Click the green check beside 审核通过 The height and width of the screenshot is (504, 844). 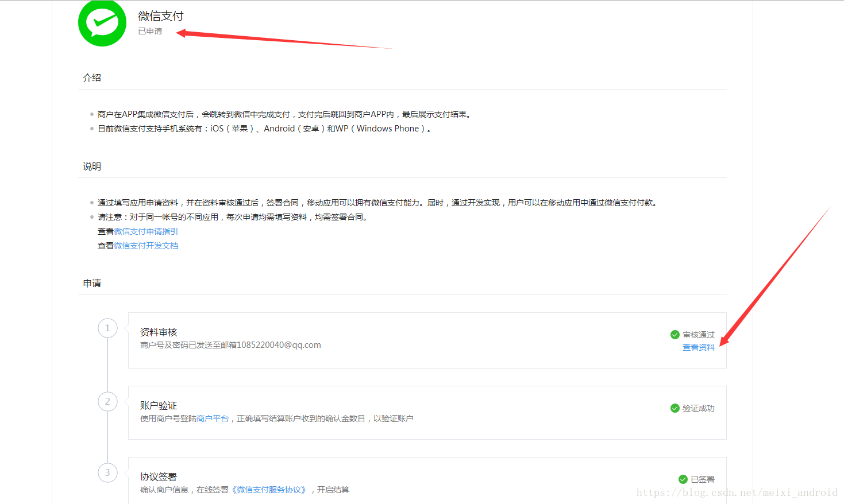click(x=675, y=335)
